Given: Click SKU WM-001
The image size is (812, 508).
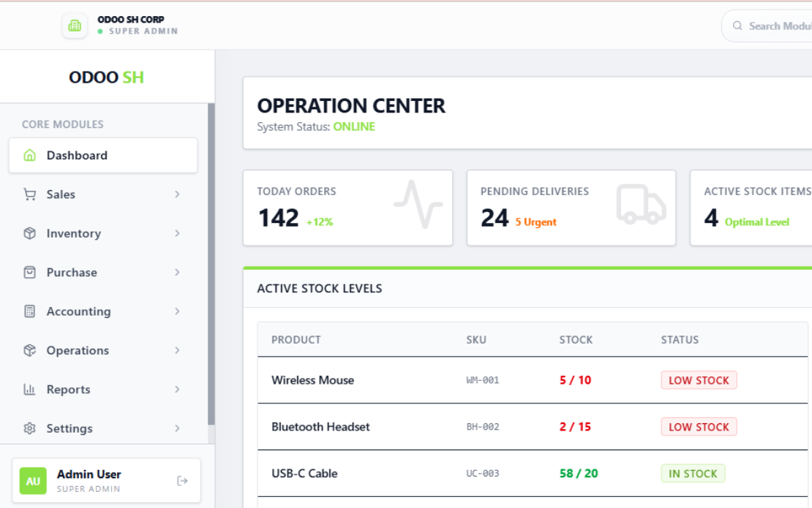Looking at the screenshot, I should pyautogui.click(x=483, y=380).
